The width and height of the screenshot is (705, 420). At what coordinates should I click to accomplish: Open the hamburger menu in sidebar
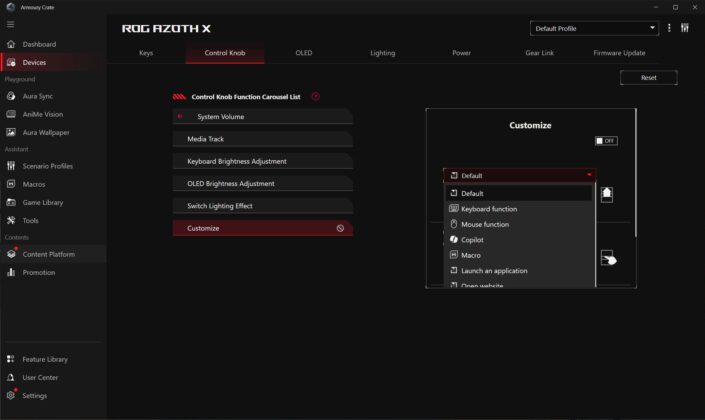click(x=10, y=24)
